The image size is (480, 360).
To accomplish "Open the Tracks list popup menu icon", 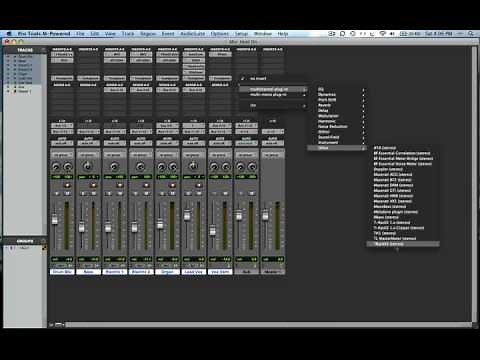I will 43,50.
